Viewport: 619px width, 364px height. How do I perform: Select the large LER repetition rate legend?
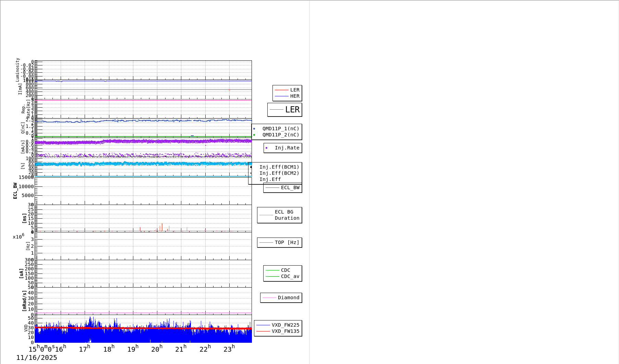tap(284, 110)
